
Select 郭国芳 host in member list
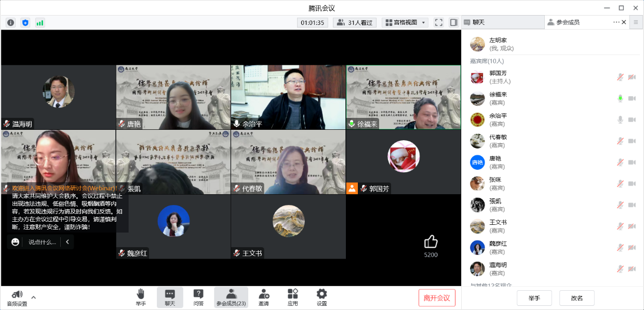click(x=552, y=77)
